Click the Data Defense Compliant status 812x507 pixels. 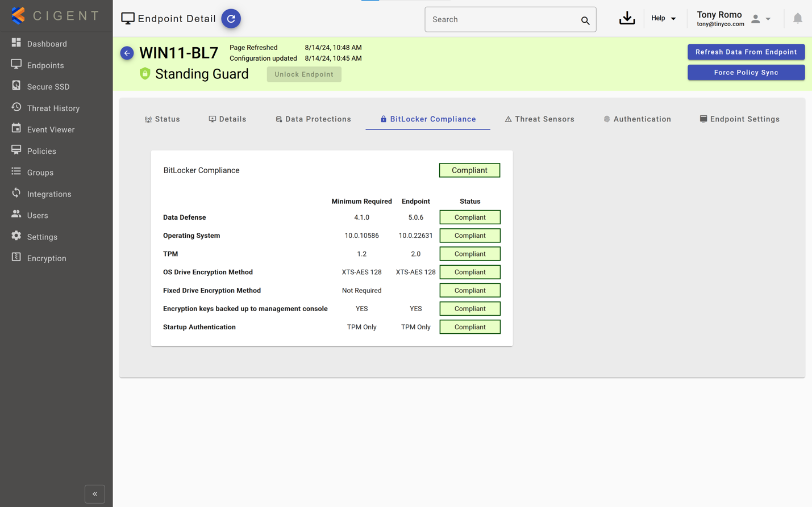coord(470,217)
